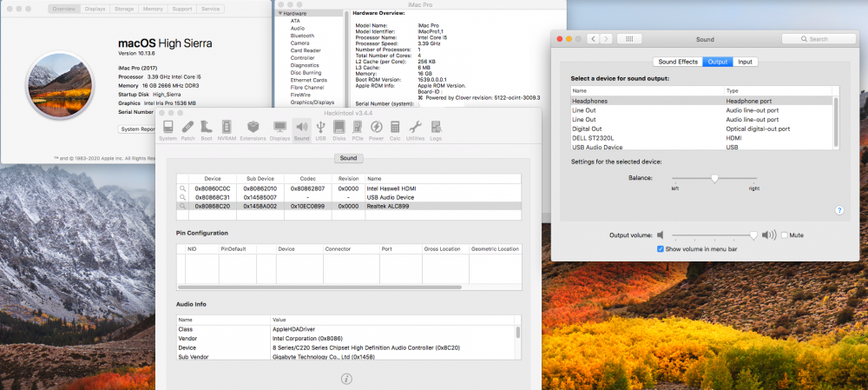Click the Codec column header in Hackintool
This screenshot has height=390, width=868.
coord(308,179)
